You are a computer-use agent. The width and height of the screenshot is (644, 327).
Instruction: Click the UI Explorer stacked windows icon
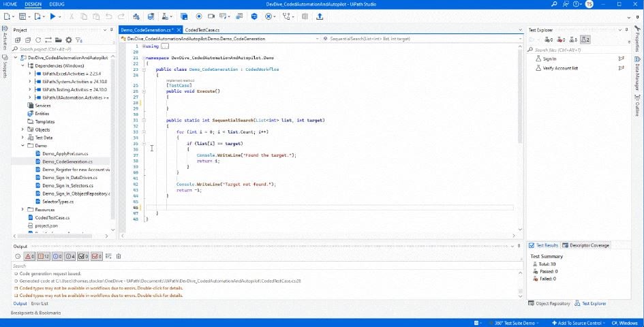point(184,16)
